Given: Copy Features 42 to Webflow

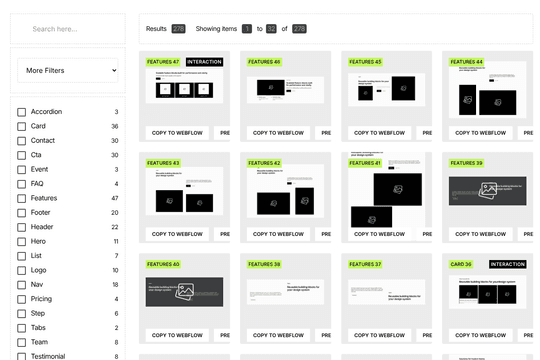Looking at the screenshot, I should [278, 234].
